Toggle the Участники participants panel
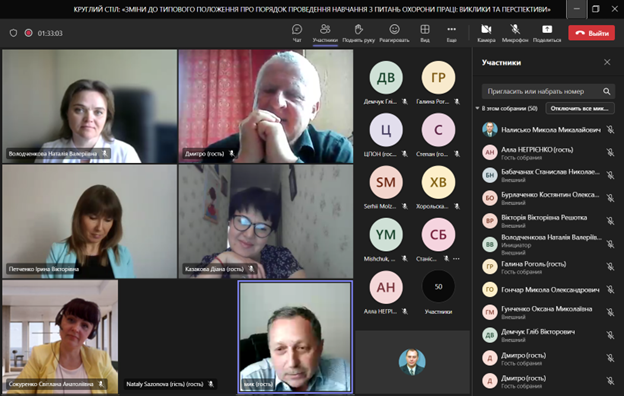Viewport: 624px width, 396px height. click(325, 33)
